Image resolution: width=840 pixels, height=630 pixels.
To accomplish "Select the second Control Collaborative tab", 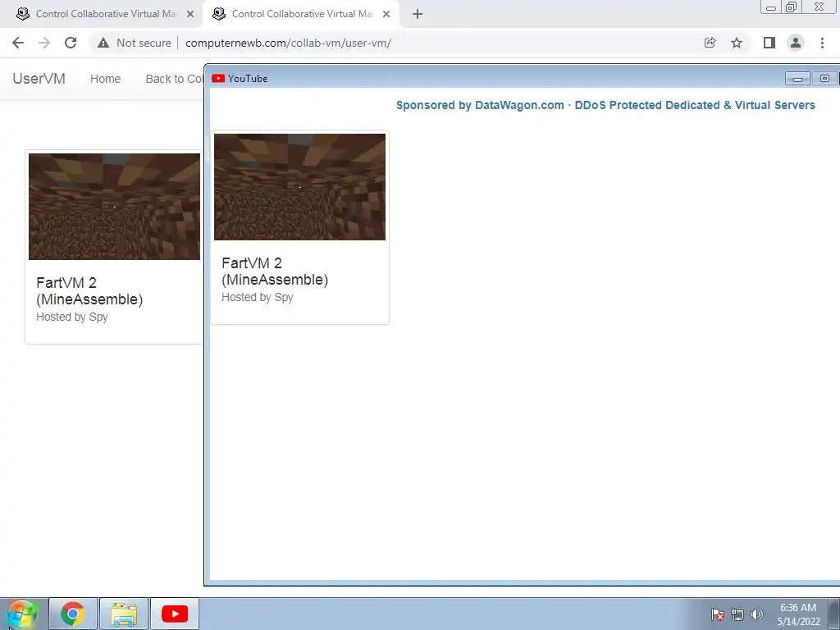I will 300,14.
